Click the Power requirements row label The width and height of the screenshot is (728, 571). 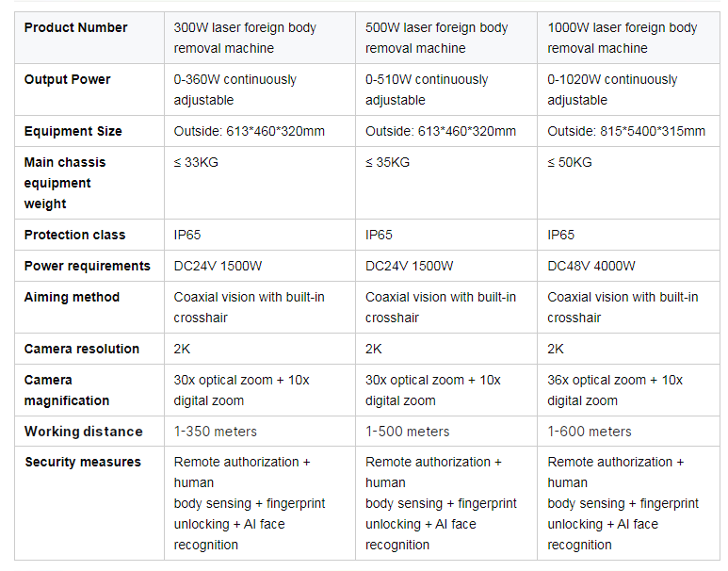tap(89, 266)
